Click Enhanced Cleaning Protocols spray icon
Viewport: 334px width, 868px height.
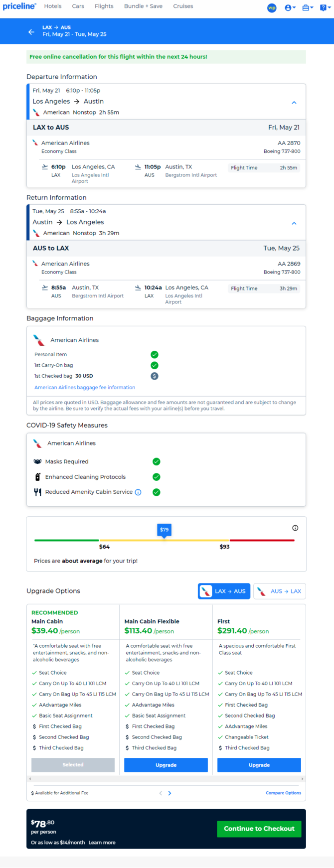click(x=37, y=477)
